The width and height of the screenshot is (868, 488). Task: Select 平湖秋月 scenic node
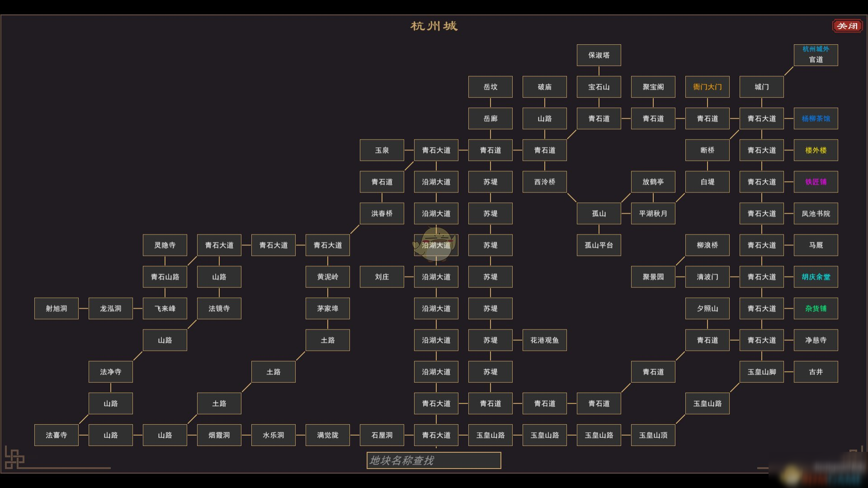tap(653, 213)
